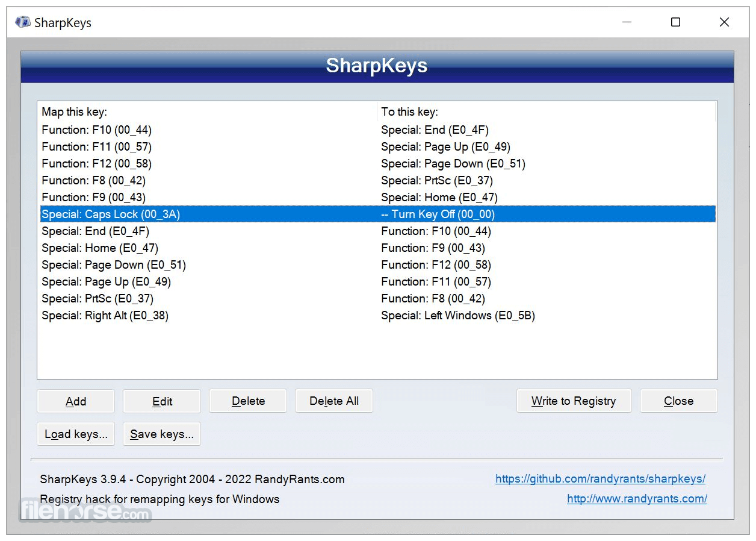Minimize the SharpKeys window

pos(627,22)
